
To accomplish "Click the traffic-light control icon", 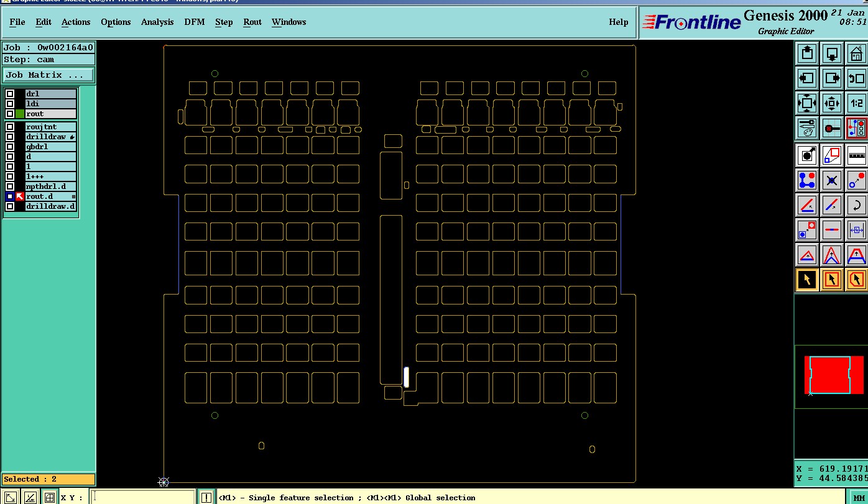I will coord(856,128).
